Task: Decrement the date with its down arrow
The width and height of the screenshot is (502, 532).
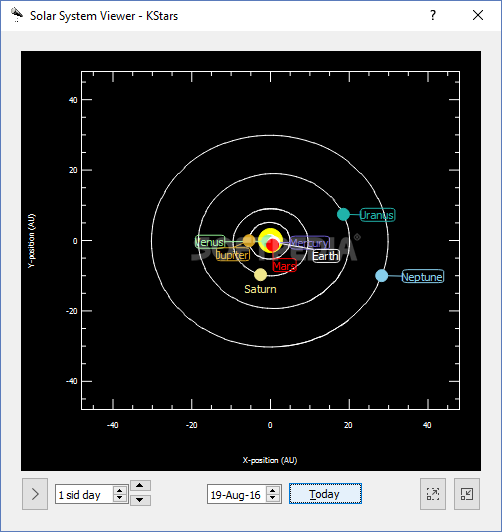Action: click(x=273, y=498)
